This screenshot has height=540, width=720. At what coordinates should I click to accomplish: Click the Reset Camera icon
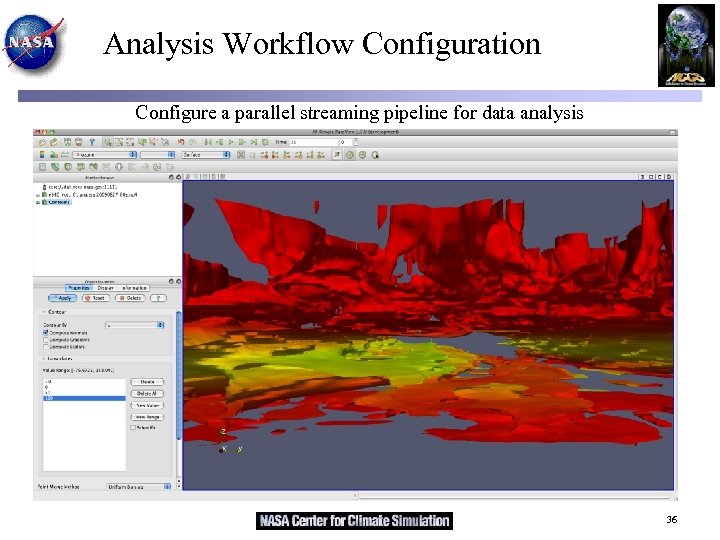click(x=241, y=155)
